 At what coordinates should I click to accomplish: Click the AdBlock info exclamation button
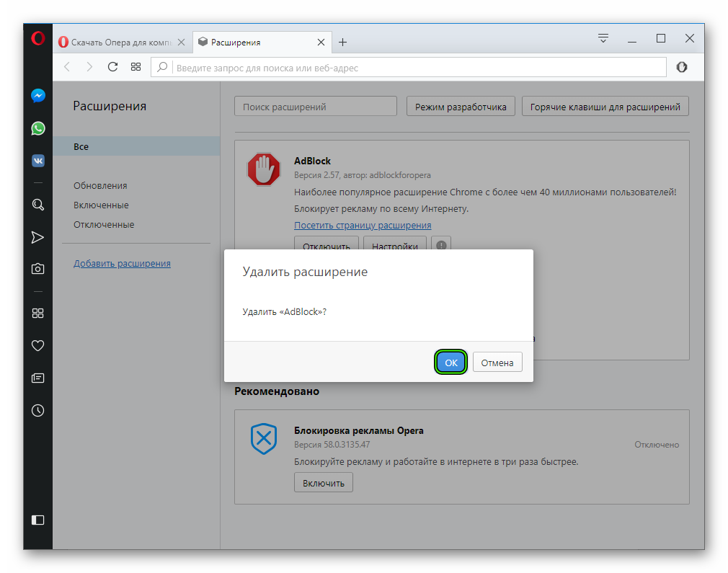click(x=441, y=244)
